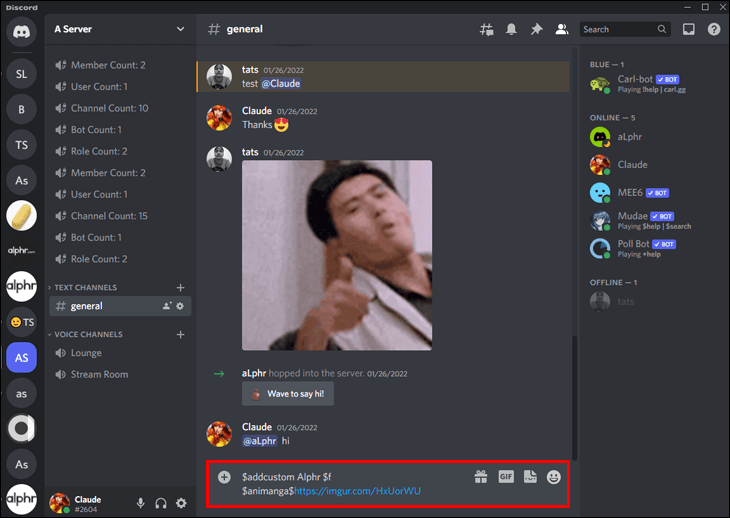
Task: Click aLphr name in join message
Action: pyautogui.click(x=254, y=373)
